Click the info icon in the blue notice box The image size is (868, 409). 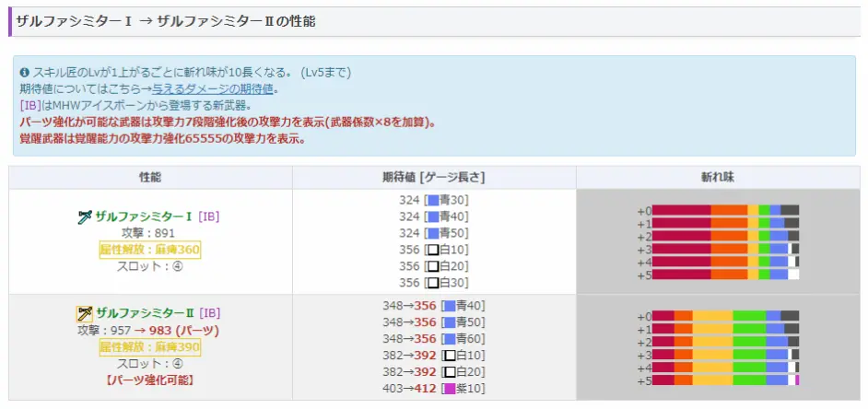pos(24,73)
